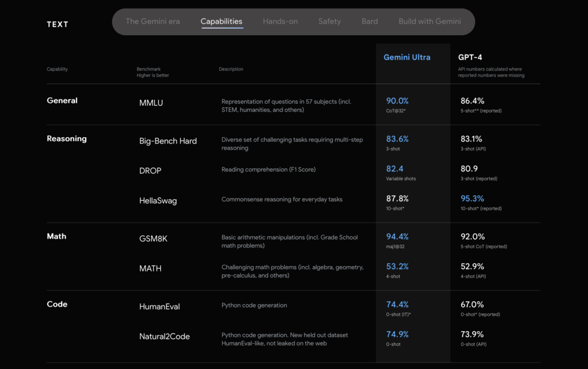Click the Big-Bench Hard benchmark name
The width and height of the screenshot is (588, 369).
pos(168,141)
